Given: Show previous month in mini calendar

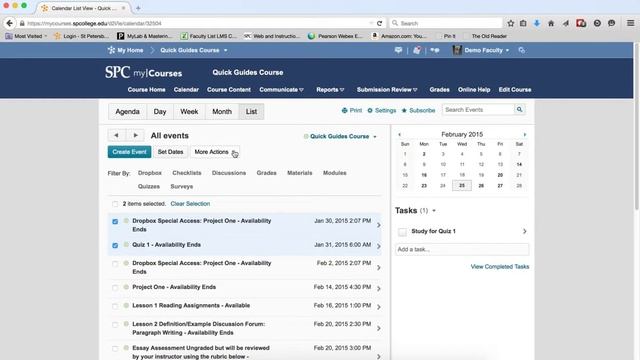Looking at the screenshot, I should [x=399, y=134].
